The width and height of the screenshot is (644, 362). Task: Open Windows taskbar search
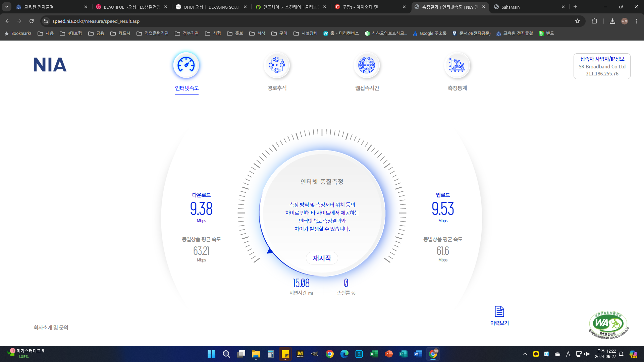[226, 354]
